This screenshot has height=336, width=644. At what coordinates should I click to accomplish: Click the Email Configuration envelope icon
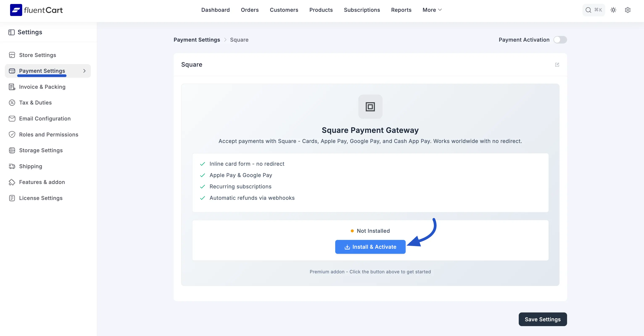tap(12, 119)
